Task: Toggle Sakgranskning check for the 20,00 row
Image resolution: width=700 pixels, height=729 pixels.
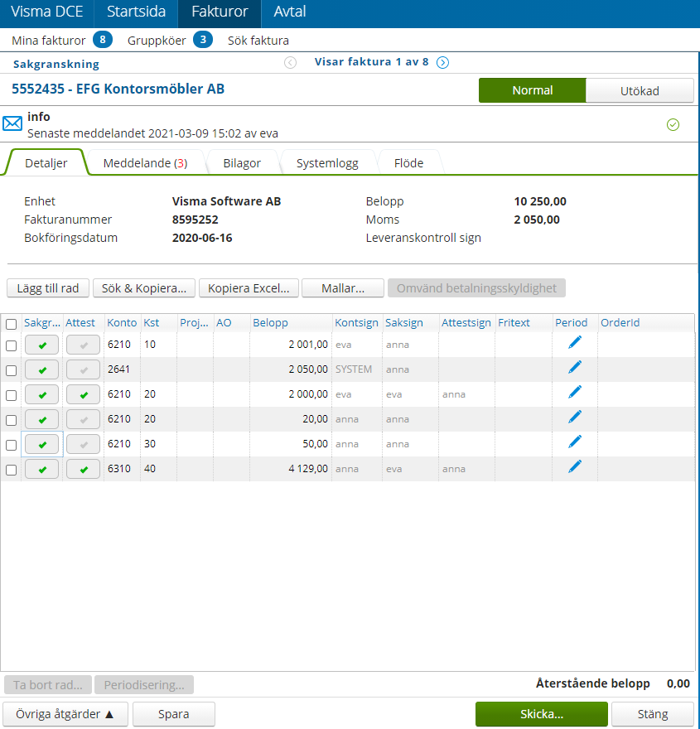Action: tap(41, 419)
